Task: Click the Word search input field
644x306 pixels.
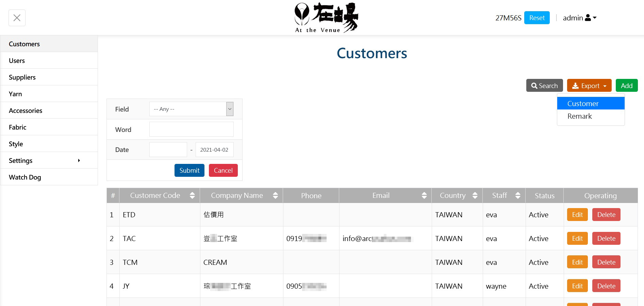Action: 191,130
